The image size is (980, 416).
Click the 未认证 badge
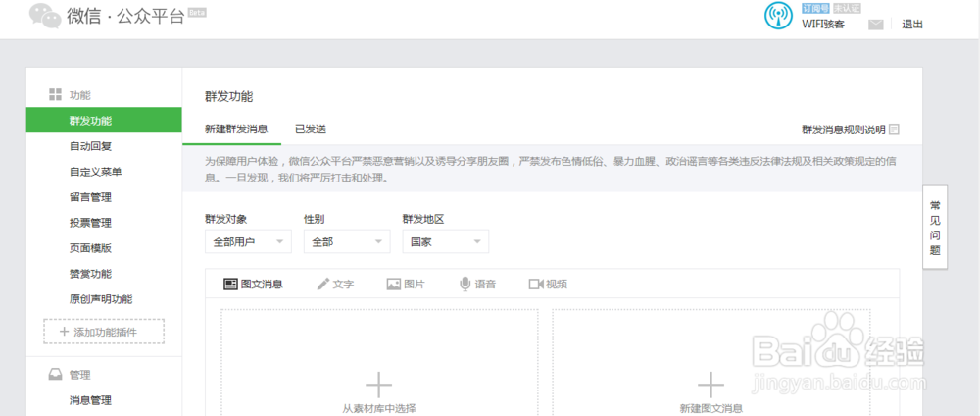[x=847, y=8]
